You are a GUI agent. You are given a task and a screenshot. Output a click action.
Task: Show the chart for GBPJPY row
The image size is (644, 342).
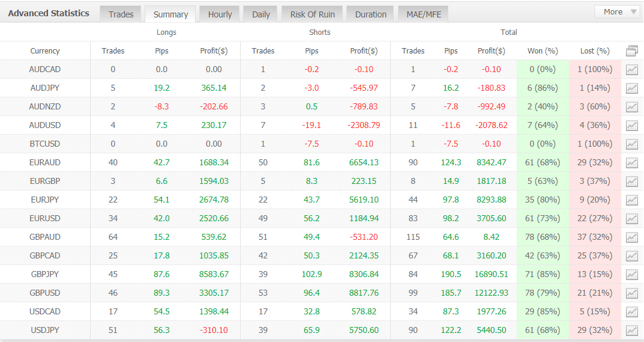pyautogui.click(x=631, y=275)
